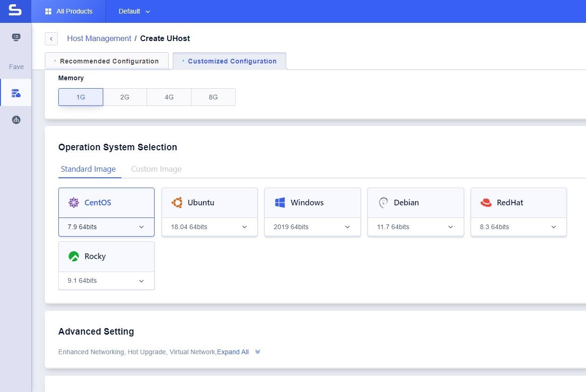Click the S logo in top-left corner
Viewport: 586px width, 392px height.
pyautogui.click(x=15, y=11)
